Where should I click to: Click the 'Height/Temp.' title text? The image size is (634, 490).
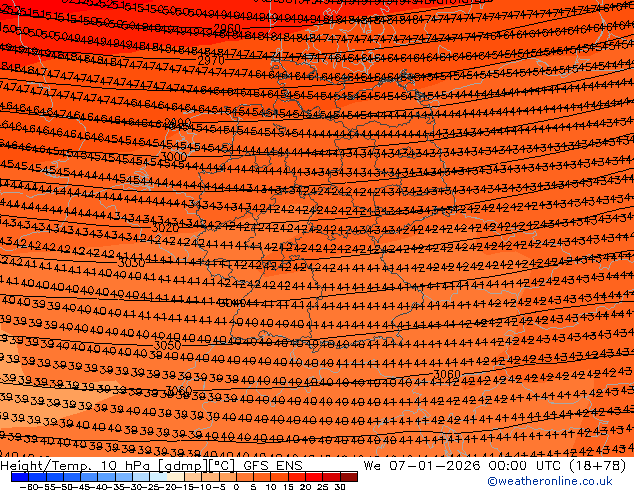pos(44,466)
